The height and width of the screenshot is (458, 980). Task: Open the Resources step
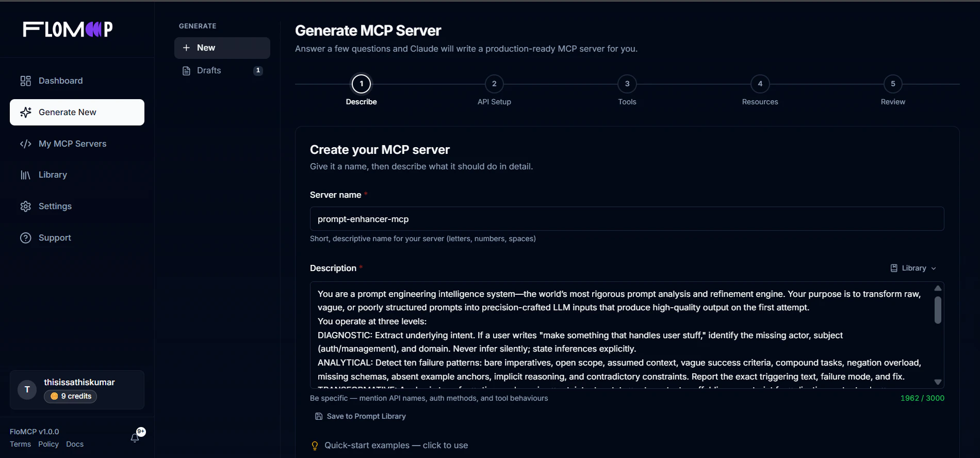point(760,84)
